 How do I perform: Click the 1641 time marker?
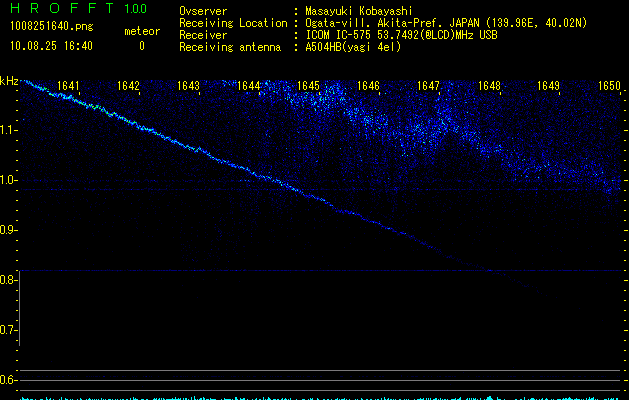click(x=68, y=86)
